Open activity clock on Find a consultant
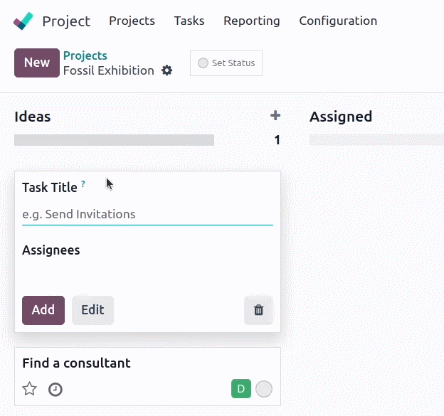This screenshot has width=444, height=416. tap(55, 389)
